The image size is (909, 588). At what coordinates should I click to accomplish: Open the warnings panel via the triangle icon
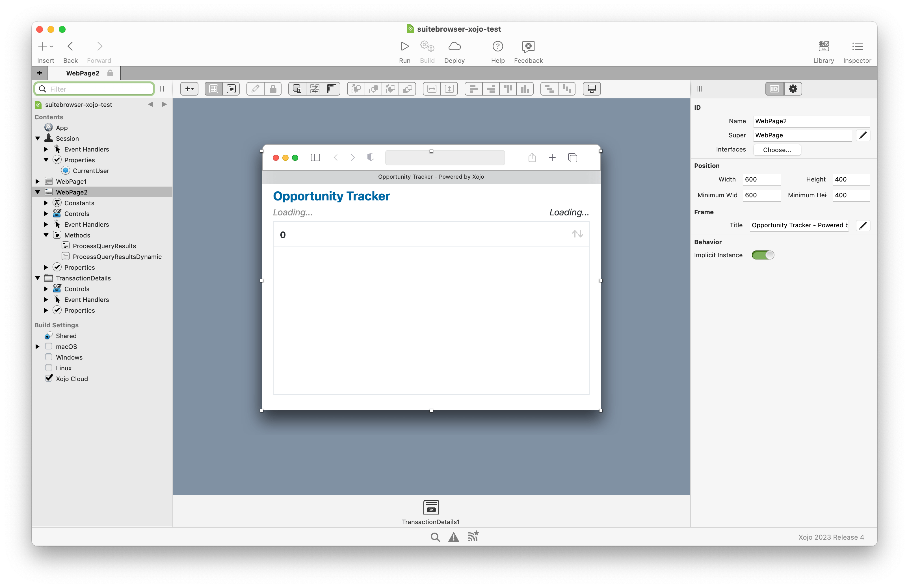(x=453, y=537)
